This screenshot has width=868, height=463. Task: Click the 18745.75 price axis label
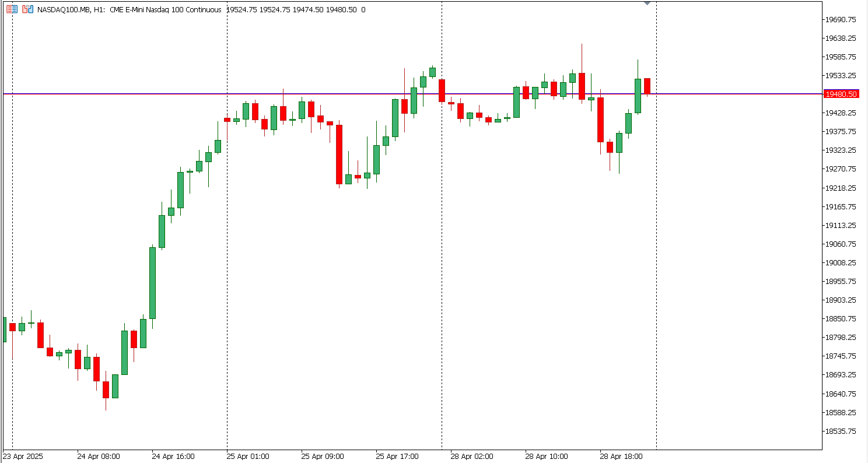click(841, 356)
